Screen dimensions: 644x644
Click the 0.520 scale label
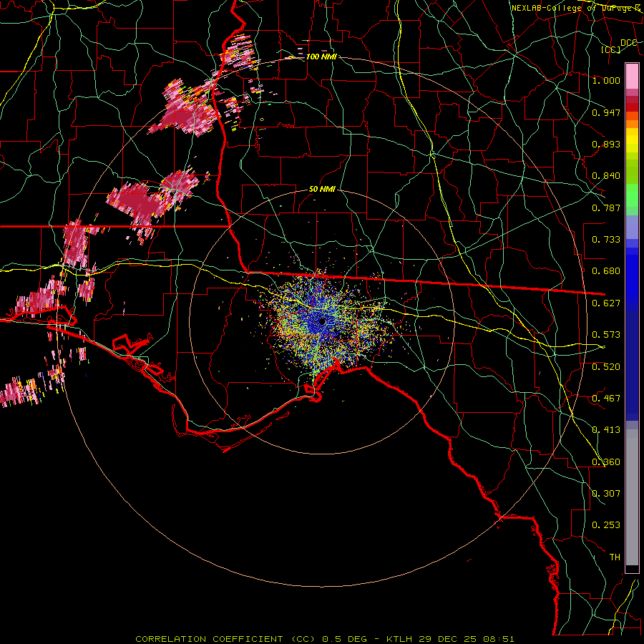(x=606, y=366)
